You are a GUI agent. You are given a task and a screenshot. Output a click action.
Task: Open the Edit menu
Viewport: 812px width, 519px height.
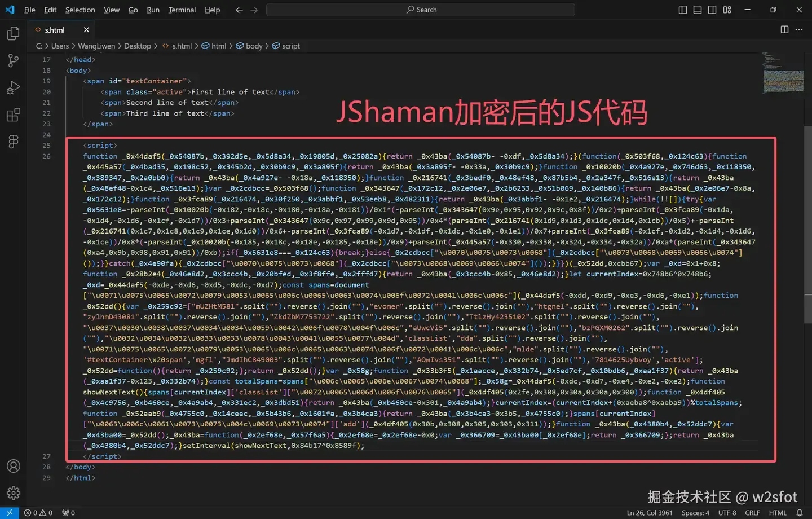click(x=50, y=10)
